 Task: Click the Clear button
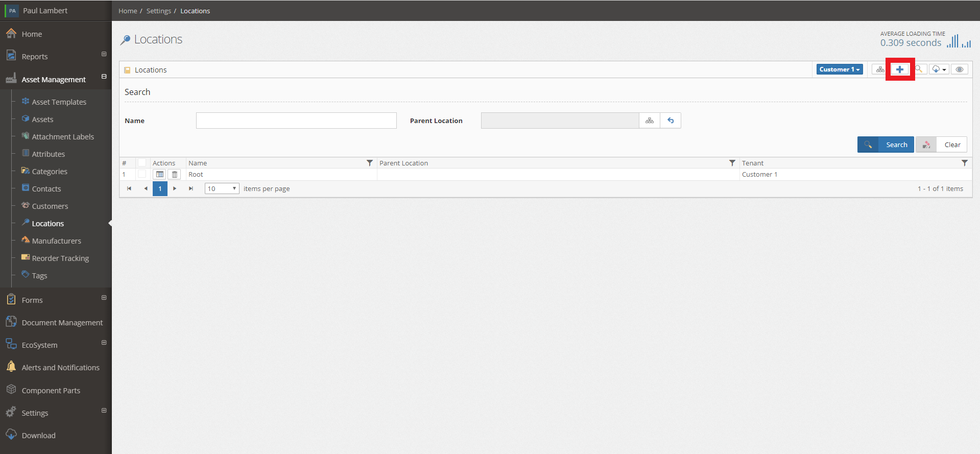941,145
